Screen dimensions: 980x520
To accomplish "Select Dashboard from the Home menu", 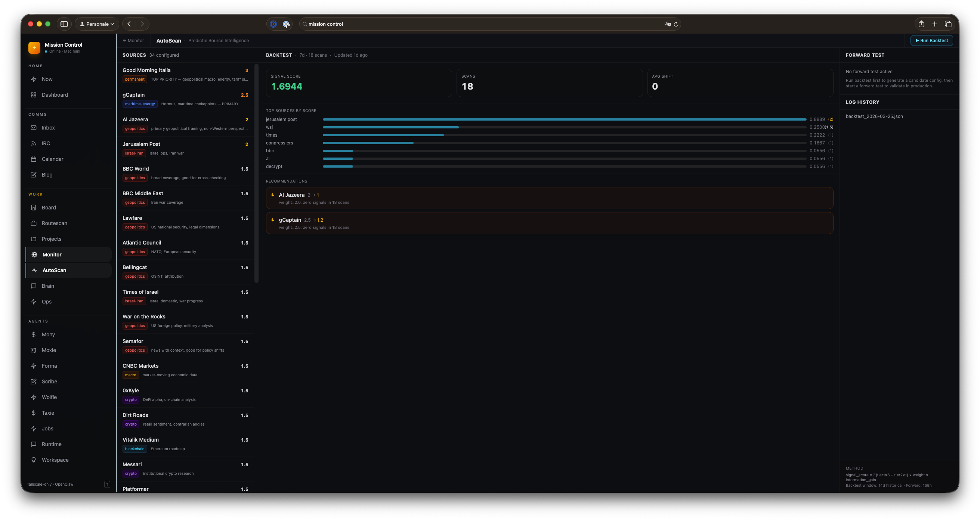I will pos(55,95).
